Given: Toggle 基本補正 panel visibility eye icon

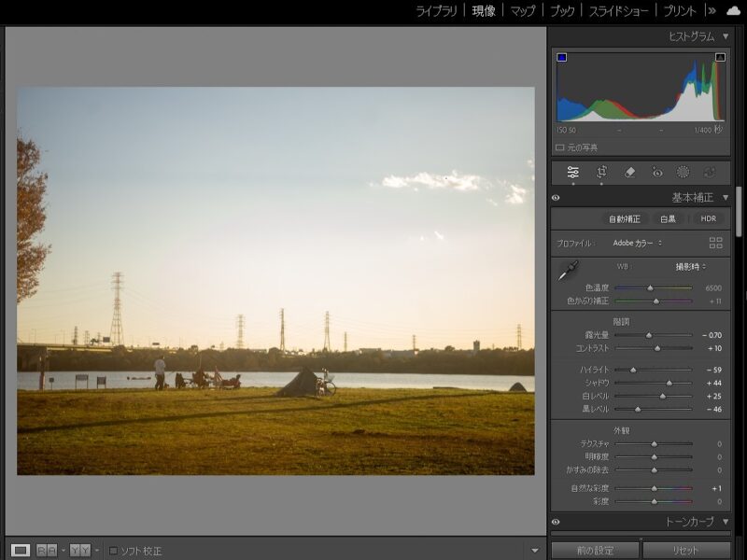Looking at the screenshot, I should [556, 198].
